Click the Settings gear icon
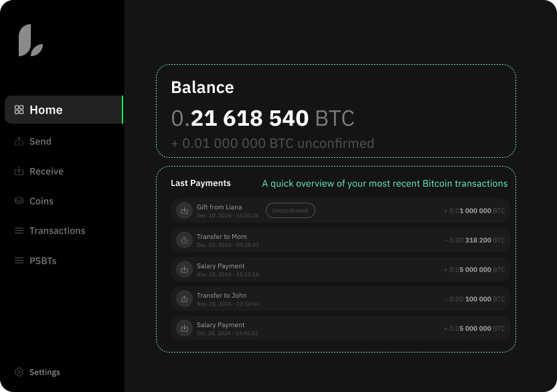The height and width of the screenshot is (392, 557). [19, 372]
